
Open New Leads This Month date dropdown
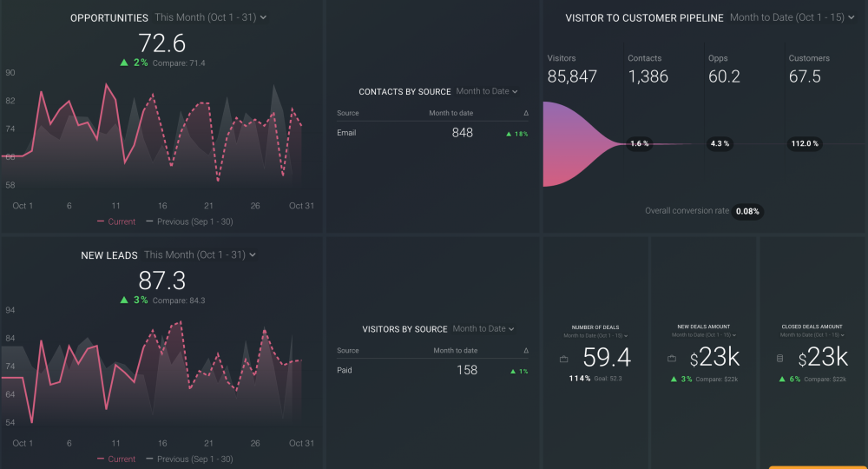click(x=200, y=254)
